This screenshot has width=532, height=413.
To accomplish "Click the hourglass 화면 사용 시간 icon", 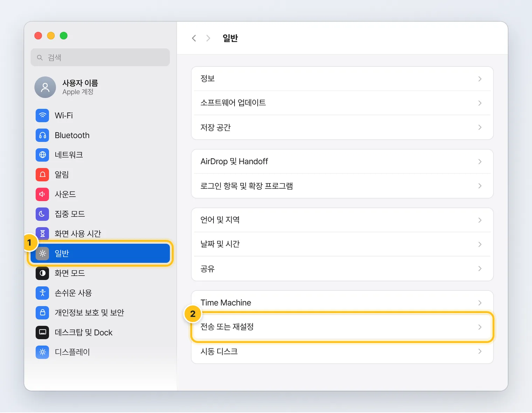I will (42, 233).
